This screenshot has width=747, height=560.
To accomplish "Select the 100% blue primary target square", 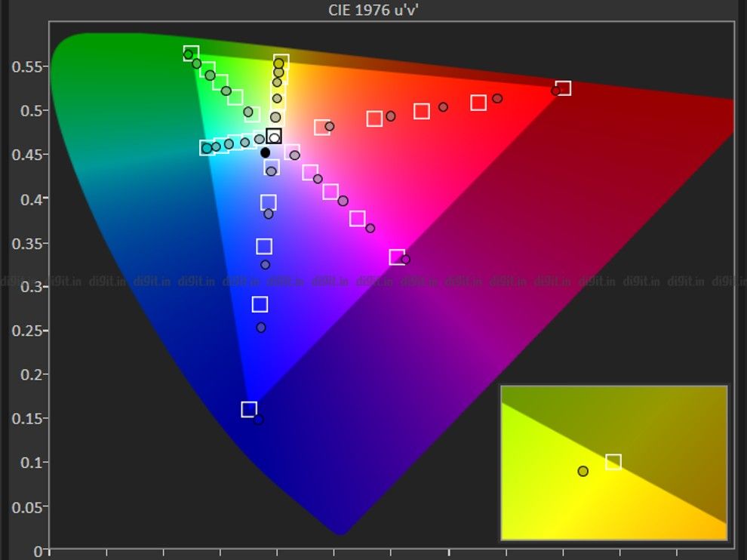I will pos(249,409).
